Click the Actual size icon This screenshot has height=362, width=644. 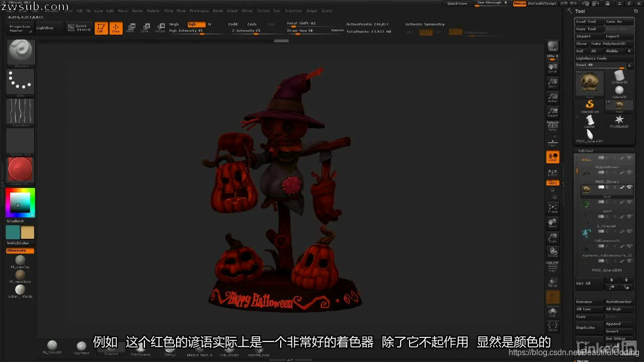coord(552,98)
